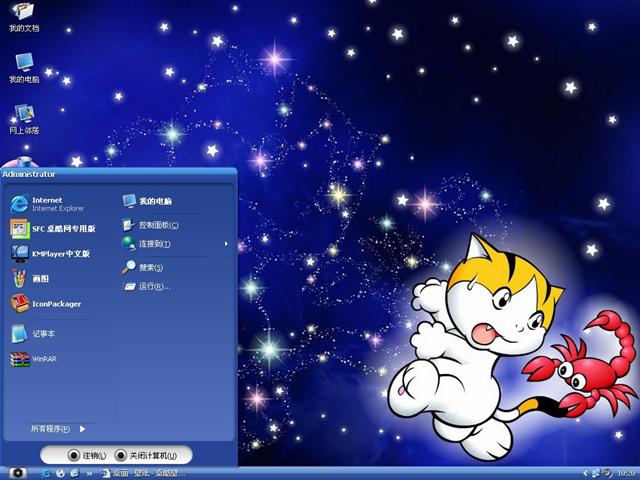Viewport: 640px width, 480px height.
Task: Open the 我的文档 desktop icon
Action: coord(24,16)
